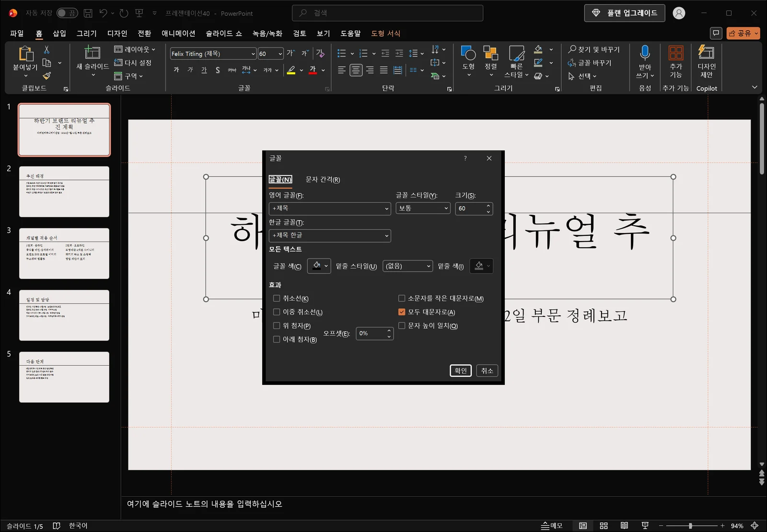This screenshot has width=767, height=532.
Task: Click the Bullets list icon
Action: tap(341, 53)
